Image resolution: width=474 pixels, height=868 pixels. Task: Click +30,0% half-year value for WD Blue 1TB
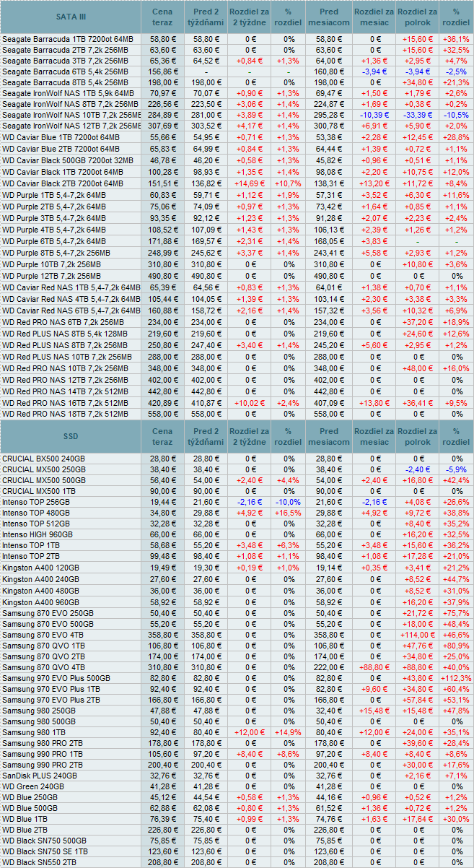pyautogui.click(x=456, y=819)
